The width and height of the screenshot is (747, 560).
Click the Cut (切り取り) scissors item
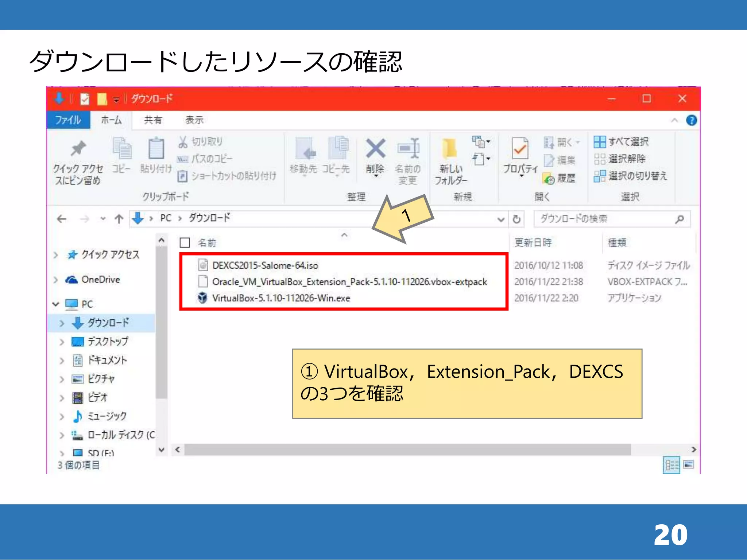(200, 141)
